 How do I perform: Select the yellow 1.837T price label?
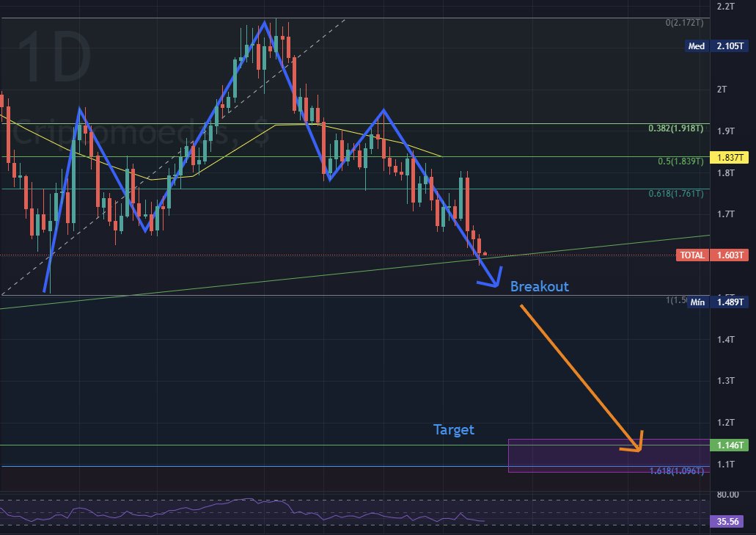pyautogui.click(x=729, y=157)
